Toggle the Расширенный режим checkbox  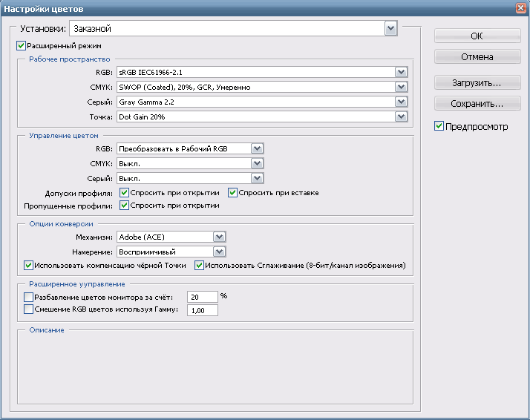pos(21,45)
